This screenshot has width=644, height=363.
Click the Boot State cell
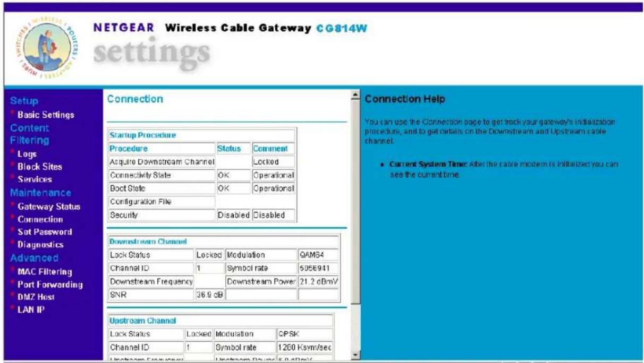pyautogui.click(x=162, y=188)
